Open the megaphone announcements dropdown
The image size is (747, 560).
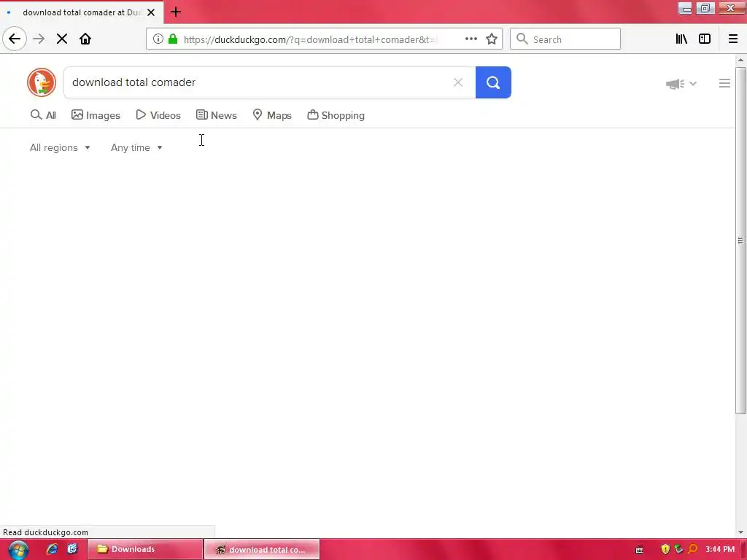[681, 84]
